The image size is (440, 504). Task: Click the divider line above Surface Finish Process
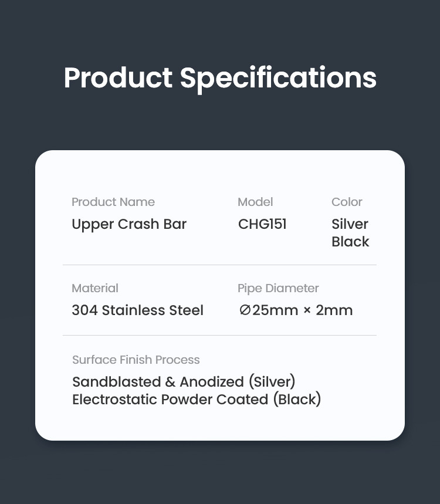(x=219, y=336)
